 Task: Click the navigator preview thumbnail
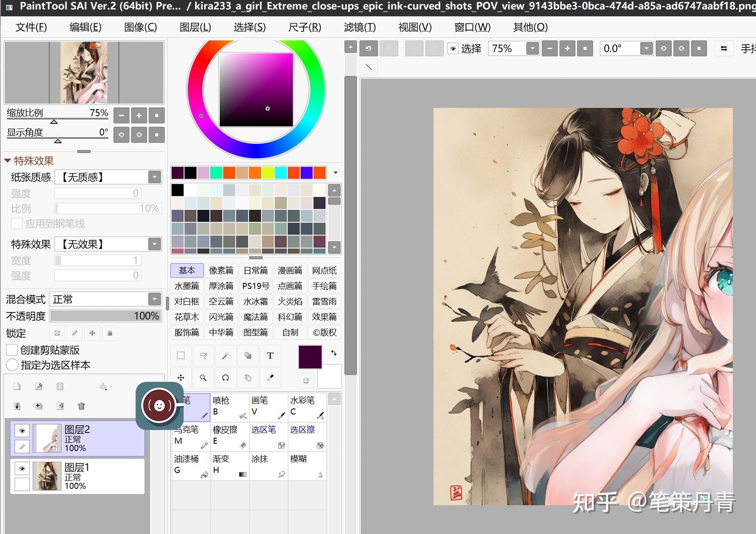click(x=84, y=72)
